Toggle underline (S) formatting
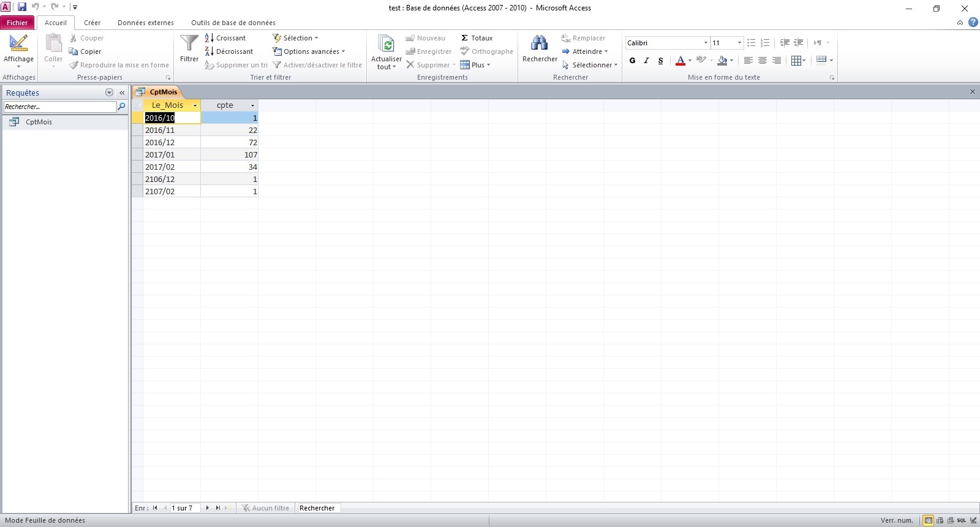Image resolution: width=980 pixels, height=527 pixels. coord(661,60)
